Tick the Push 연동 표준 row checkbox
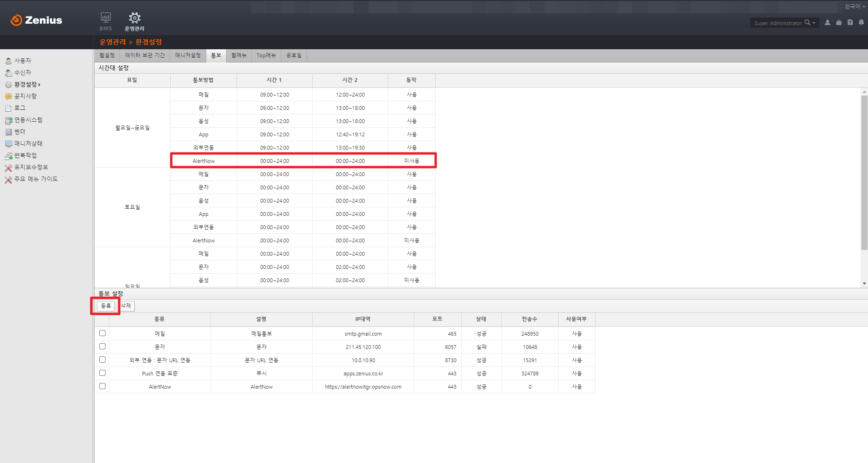 pyautogui.click(x=102, y=373)
